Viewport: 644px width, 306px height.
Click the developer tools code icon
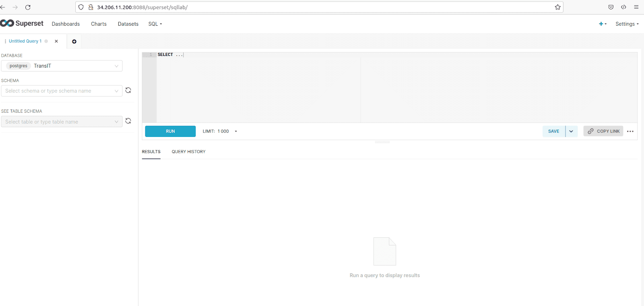pyautogui.click(x=623, y=7)
